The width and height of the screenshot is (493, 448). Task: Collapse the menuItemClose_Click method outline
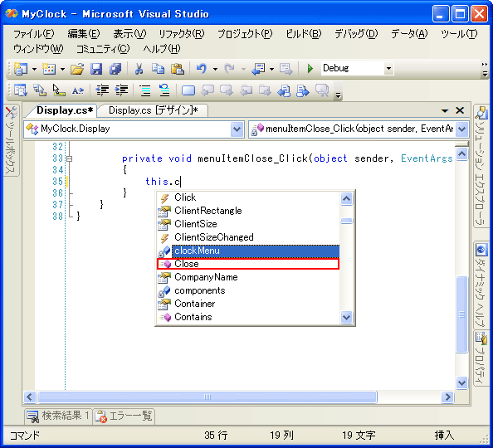point(69,158)
